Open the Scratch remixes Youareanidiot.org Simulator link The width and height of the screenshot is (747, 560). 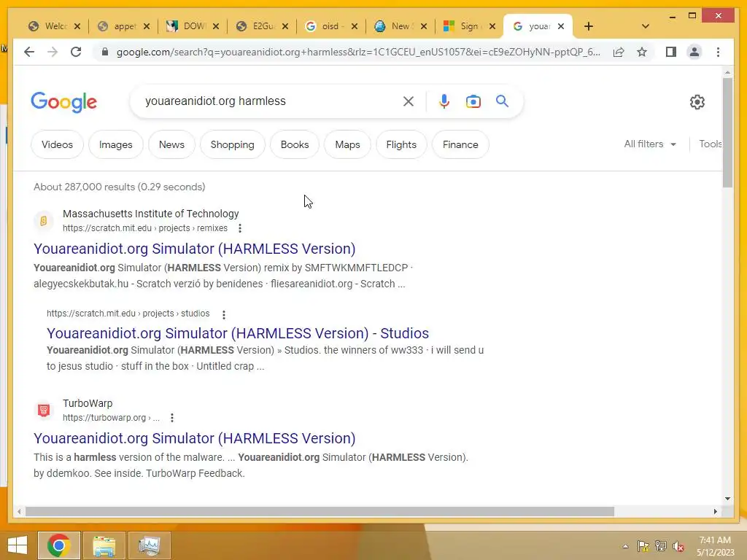point(194,249)
